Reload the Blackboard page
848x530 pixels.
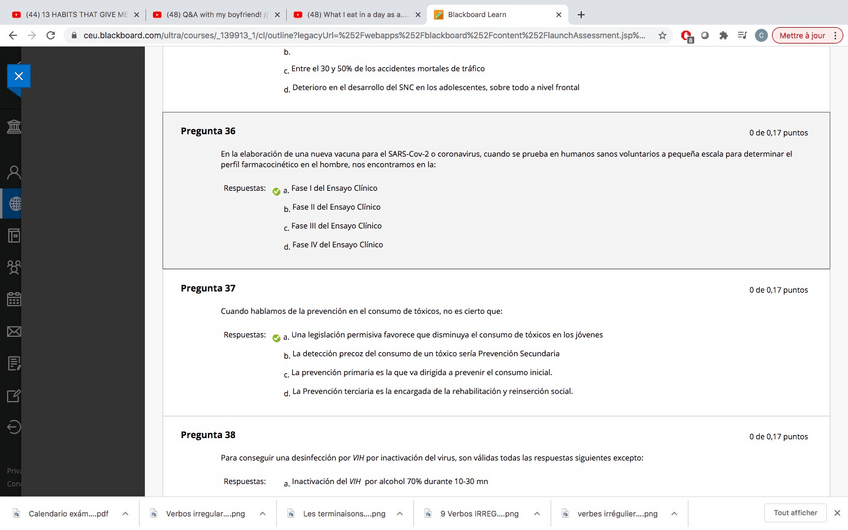(x=50, y=36)
